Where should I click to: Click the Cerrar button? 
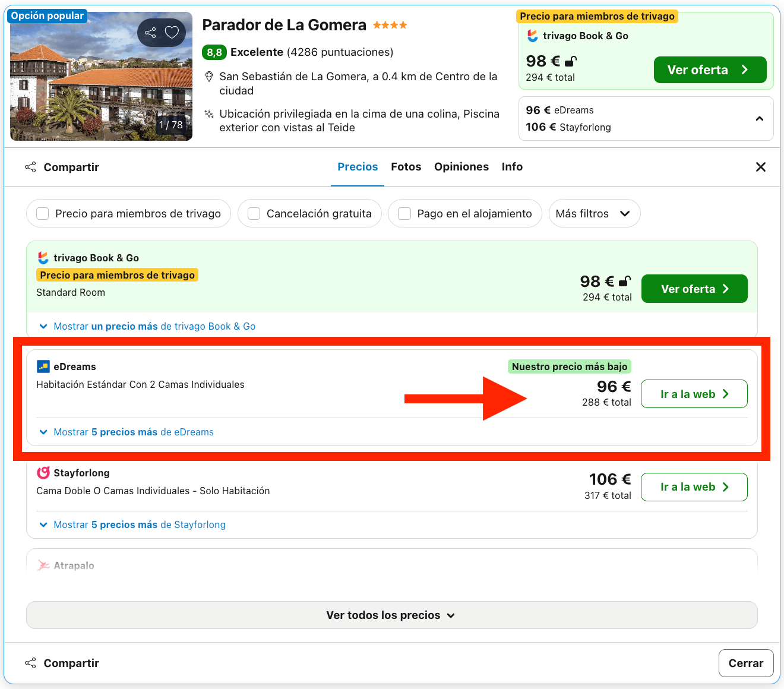click(x=746, y=663)
